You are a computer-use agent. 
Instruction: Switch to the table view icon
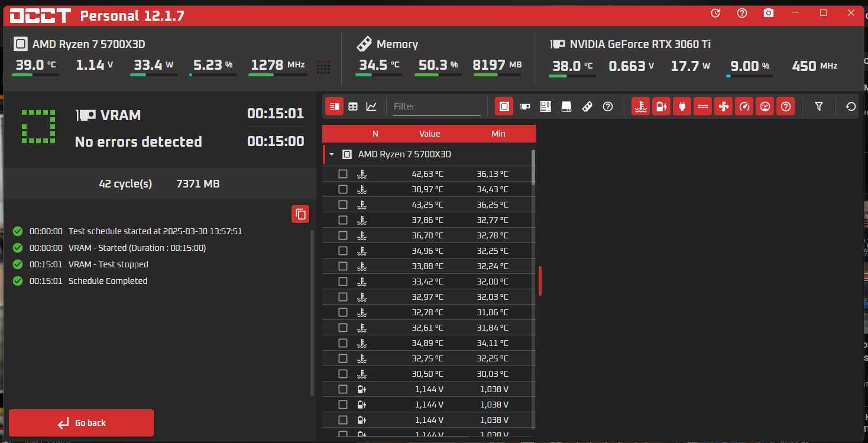tap(353, 106)
